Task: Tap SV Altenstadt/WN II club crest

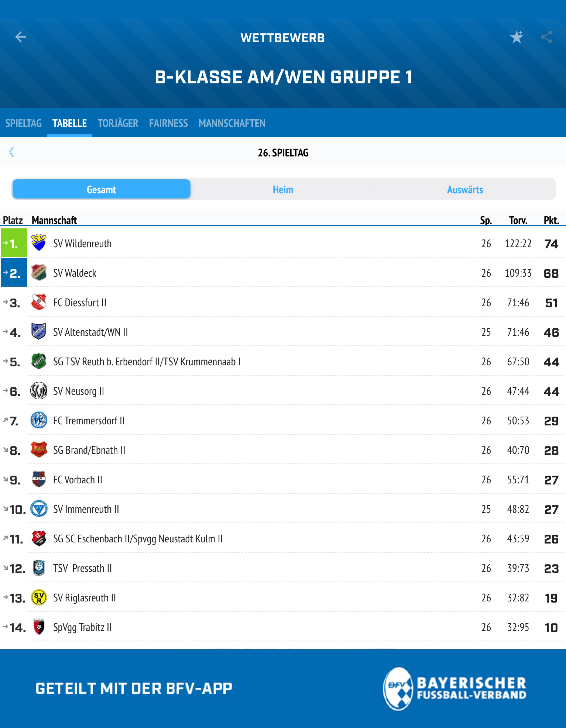Action: (x=39, y=331)
